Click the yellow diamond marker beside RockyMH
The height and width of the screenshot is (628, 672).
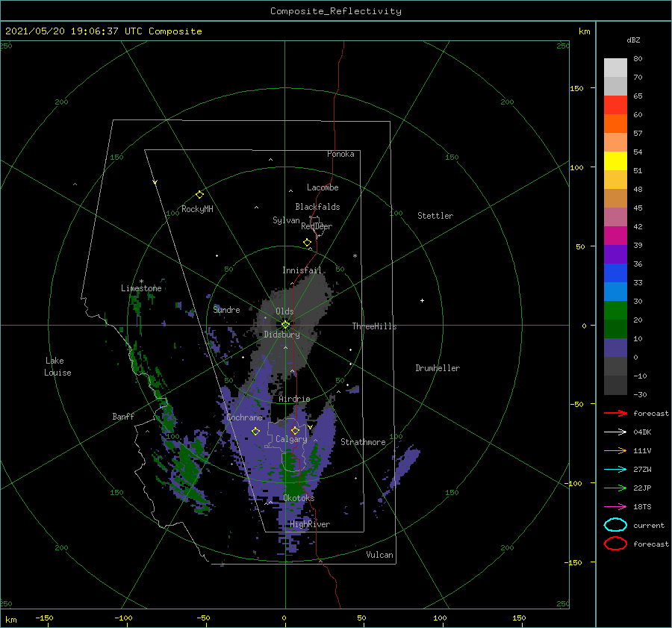(x=199, y=195)
